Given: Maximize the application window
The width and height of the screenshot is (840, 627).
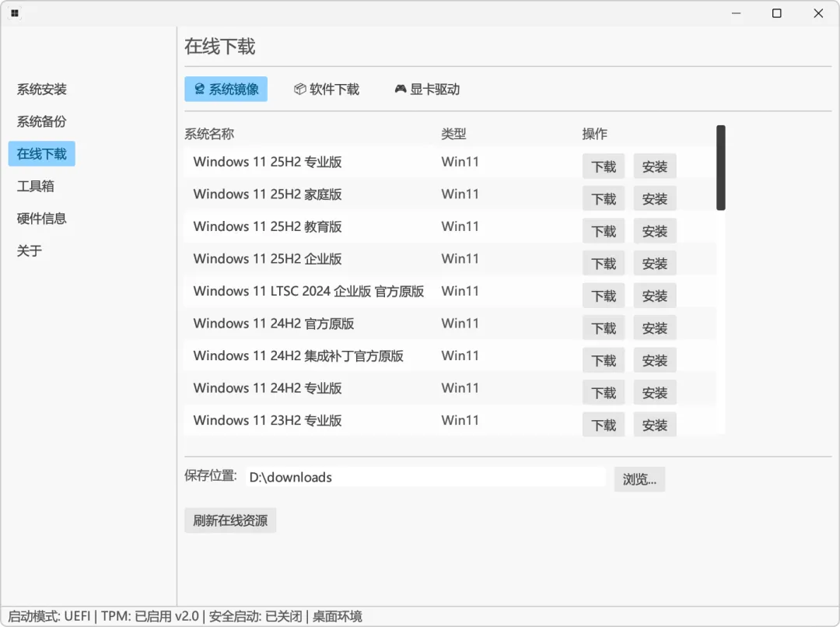Looking at the screenshot, I should point(777,13).
